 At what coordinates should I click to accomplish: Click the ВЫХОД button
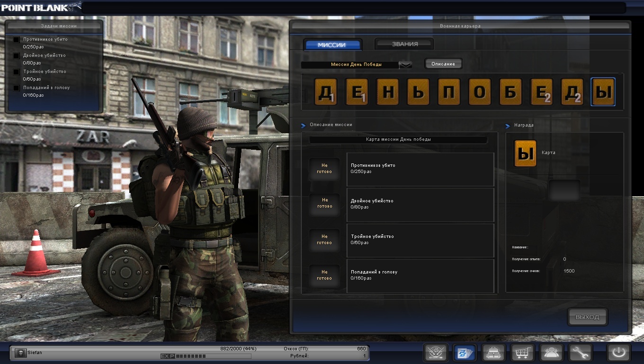click(x=587, y=317)
